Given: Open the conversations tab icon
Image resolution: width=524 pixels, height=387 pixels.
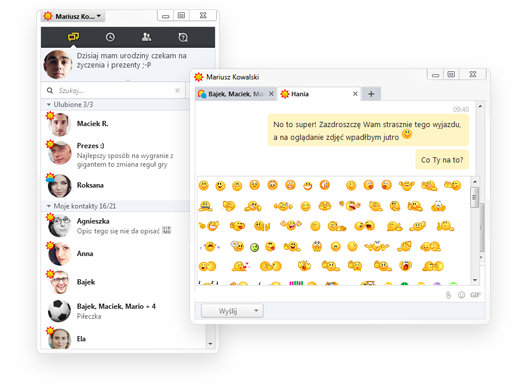Looking at the screenshot, I should click(x=73, y=37).
